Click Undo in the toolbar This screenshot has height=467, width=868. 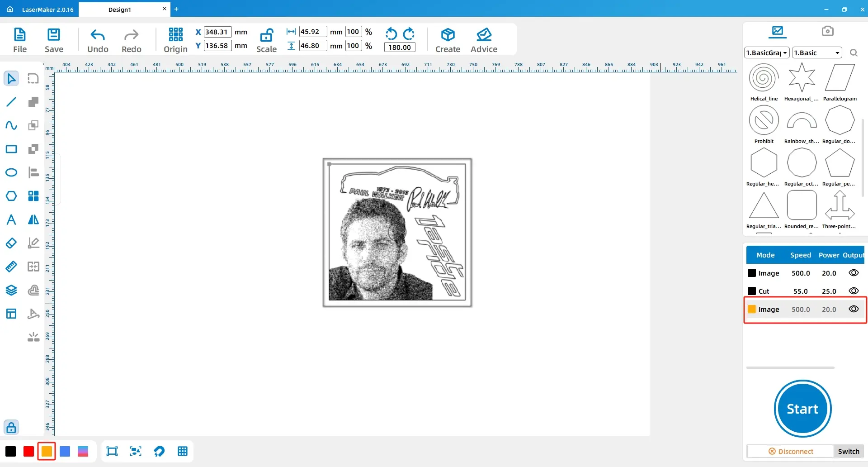[98, 40]
